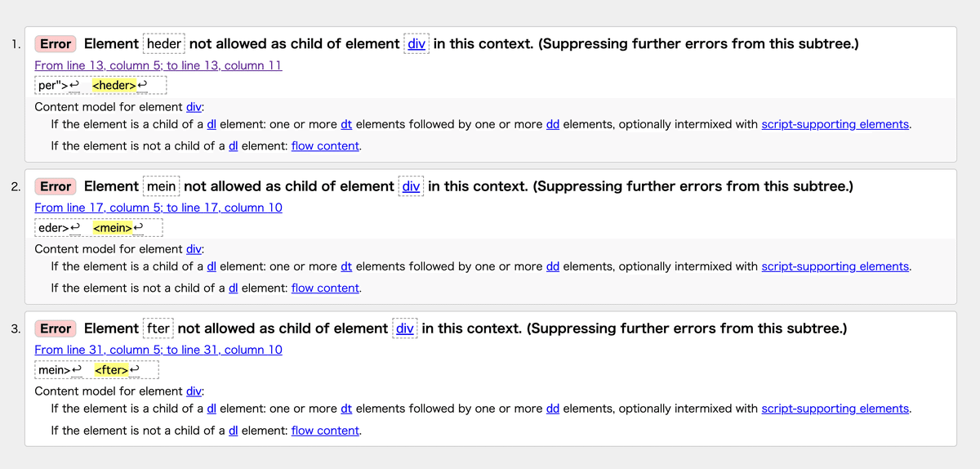
Task: Open the line 17 location link in error 2
Action: pyautogui.click(x=158, y=208)
